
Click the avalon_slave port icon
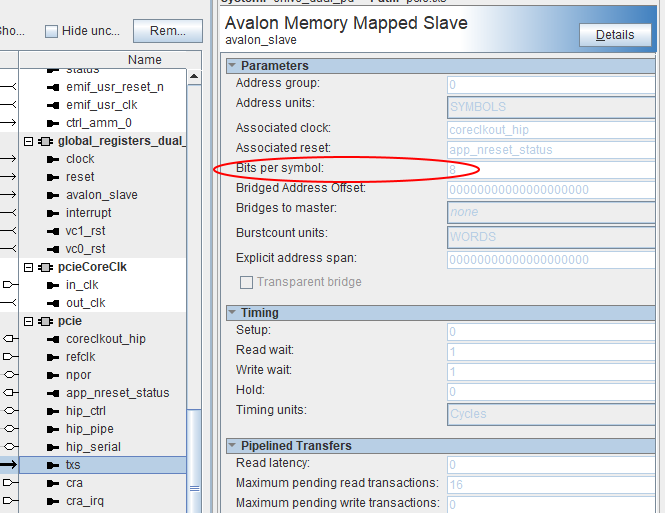coord(53,195)
